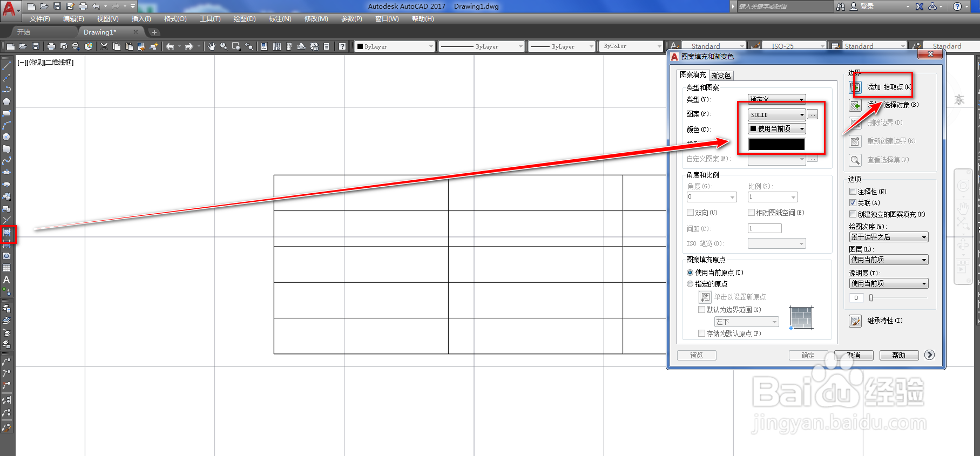Open the draw order dropdown
The image size is (980, 456).
pyautogui.click(x=889, y=237)
